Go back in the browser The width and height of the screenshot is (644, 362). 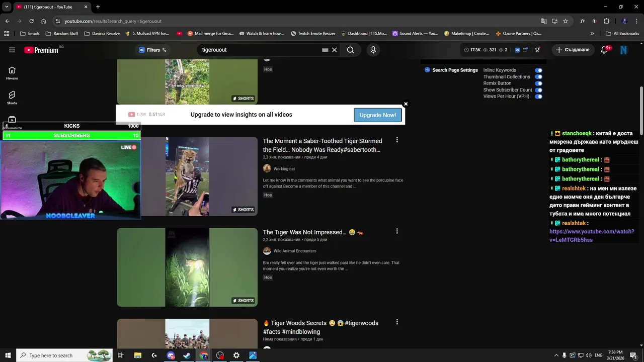(x=7, y=21)
